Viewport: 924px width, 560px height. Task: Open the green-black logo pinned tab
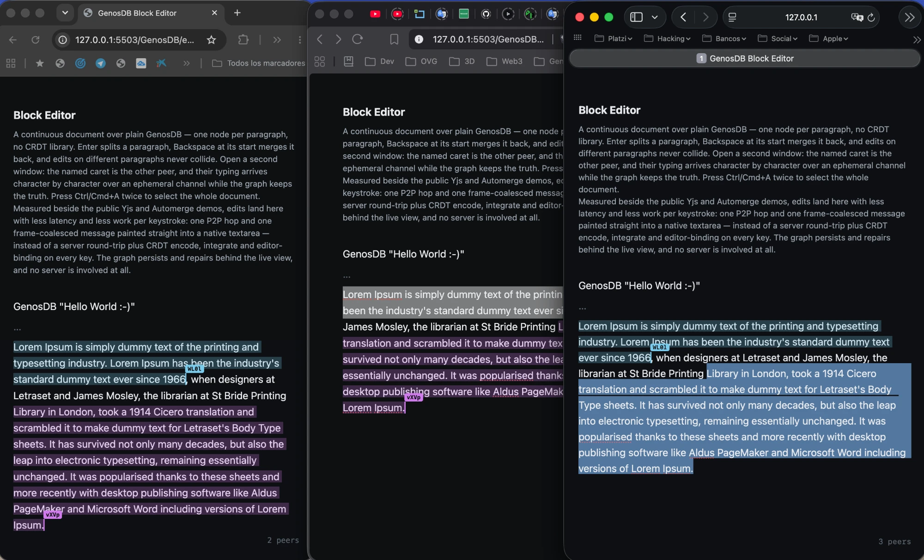pyautogui.click(x=530, y=14)
